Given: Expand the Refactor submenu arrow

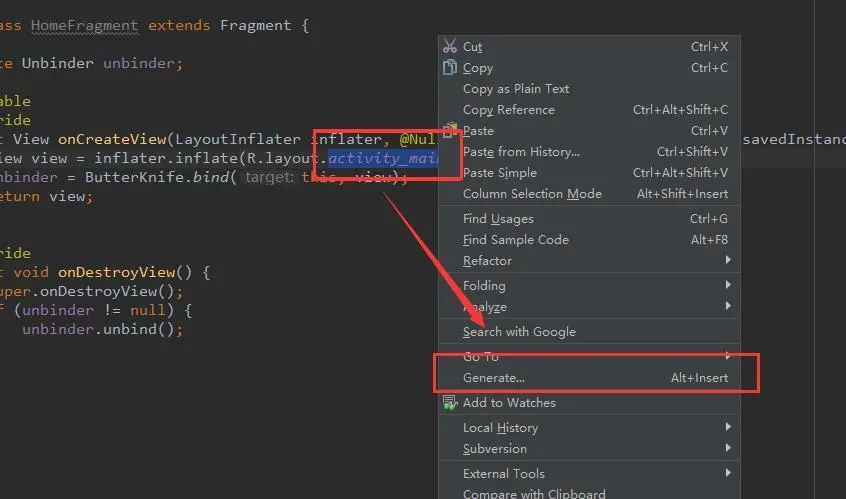Looking at the screenshot, I should coord(728,260).
